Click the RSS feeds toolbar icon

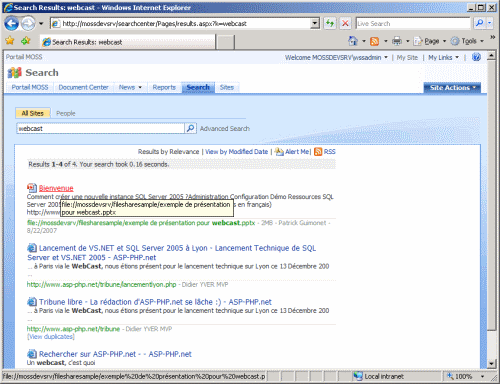click(x=375, y=41)
